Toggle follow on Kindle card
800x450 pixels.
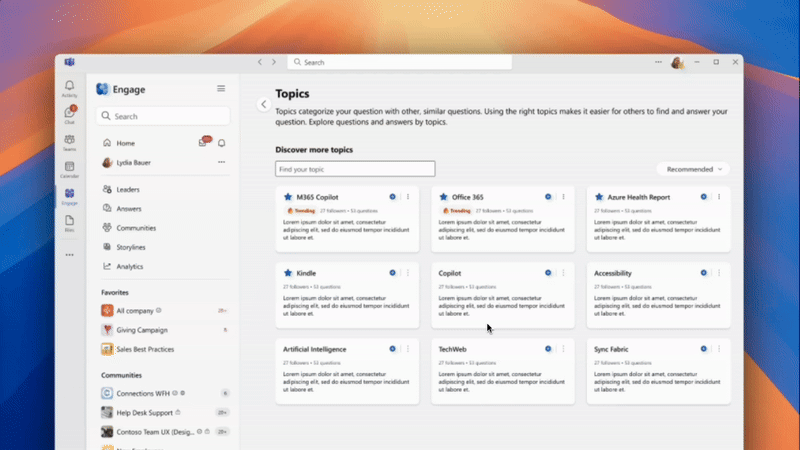point(392,273)
